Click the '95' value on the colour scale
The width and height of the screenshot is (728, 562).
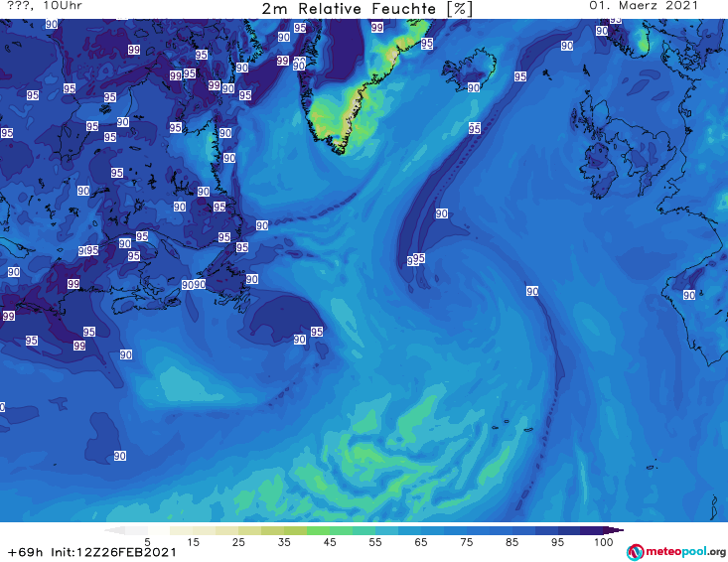point(557,542)
